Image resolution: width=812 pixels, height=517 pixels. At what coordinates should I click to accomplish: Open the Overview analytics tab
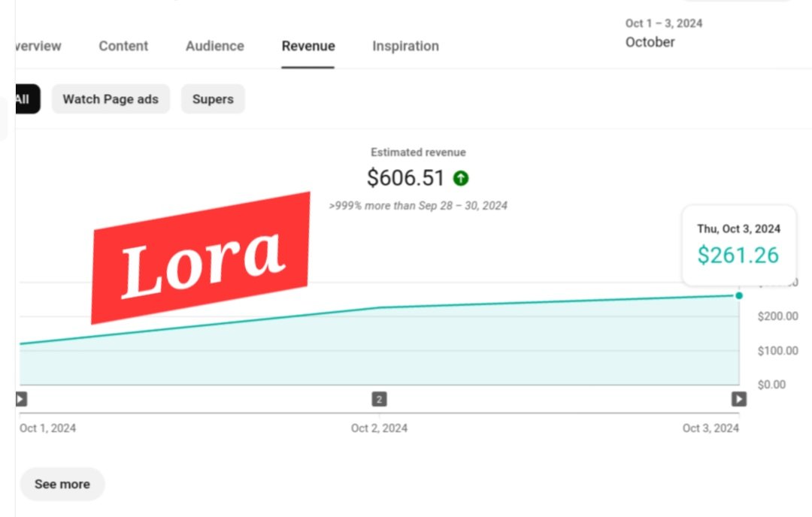39,46
